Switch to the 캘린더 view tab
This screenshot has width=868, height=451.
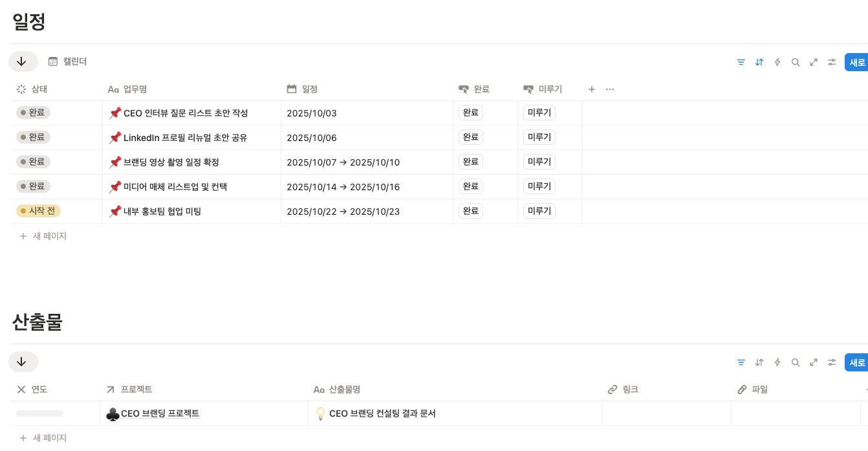tap(68, 61)
